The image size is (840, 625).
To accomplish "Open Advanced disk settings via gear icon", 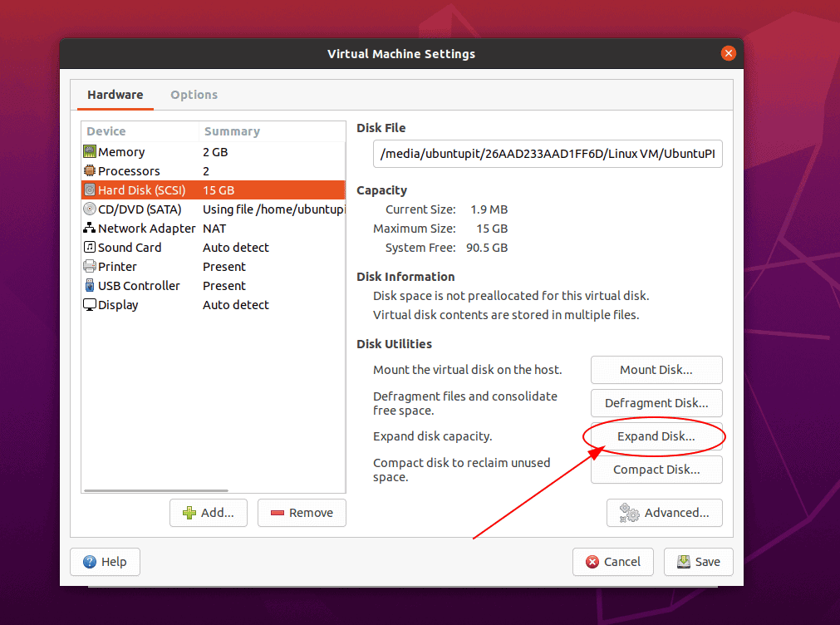I will coord(629,513).
